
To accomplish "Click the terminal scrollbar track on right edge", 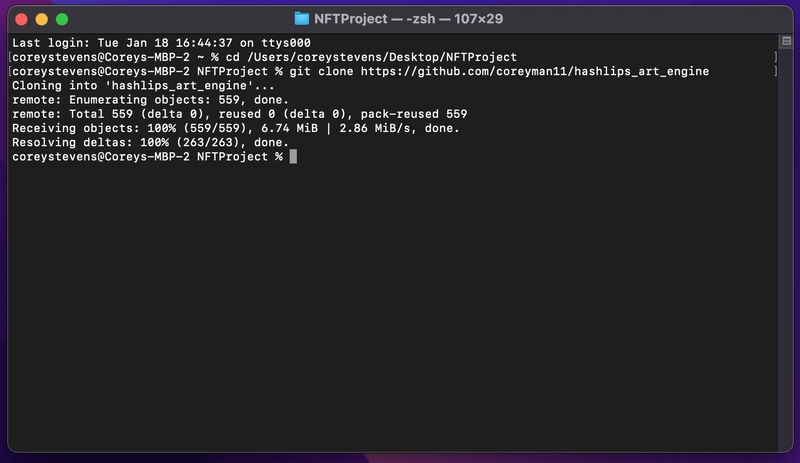I will (786, 250).
